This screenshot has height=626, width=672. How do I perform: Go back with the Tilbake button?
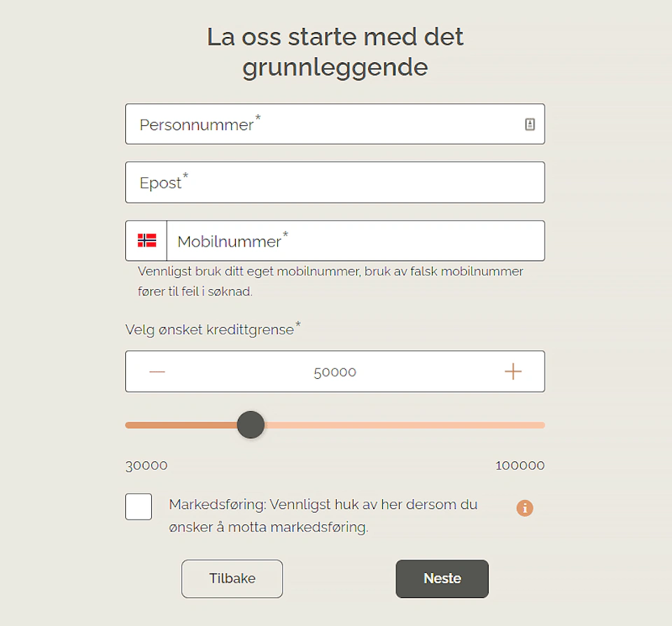[x=232, y=578]
